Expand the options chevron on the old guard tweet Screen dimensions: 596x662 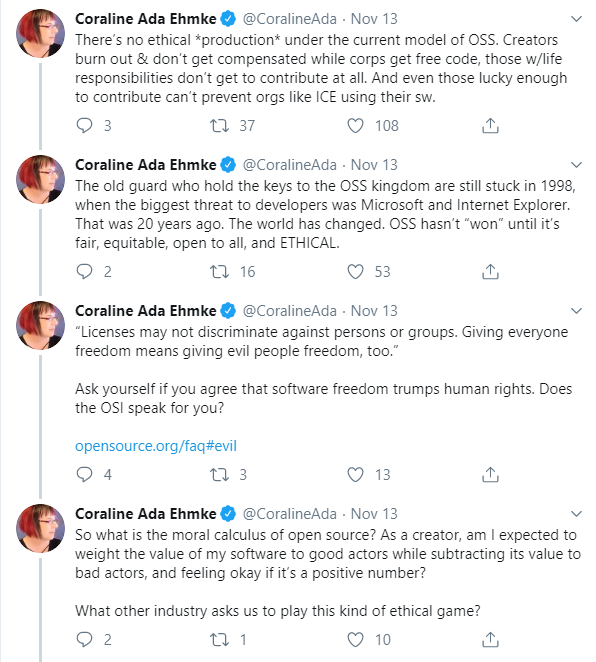[x=576, y=165]
